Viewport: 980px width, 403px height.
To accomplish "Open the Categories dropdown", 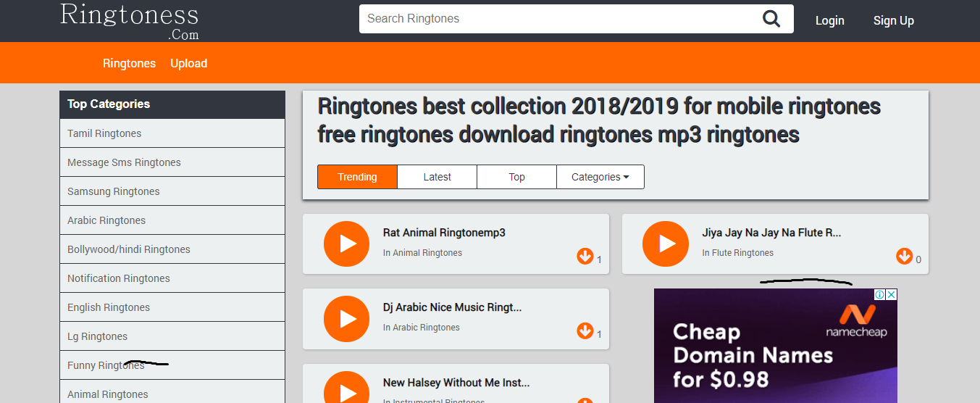I will point(600,177).
